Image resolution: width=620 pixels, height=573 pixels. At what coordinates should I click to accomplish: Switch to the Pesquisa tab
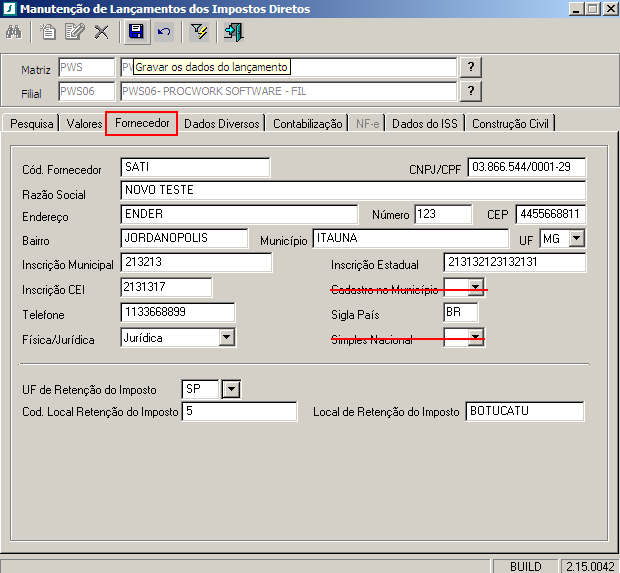(30, 124)
